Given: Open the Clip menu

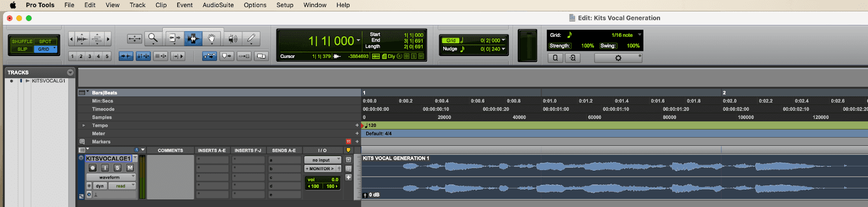Looking at the screenshot, I should [161, 5].
